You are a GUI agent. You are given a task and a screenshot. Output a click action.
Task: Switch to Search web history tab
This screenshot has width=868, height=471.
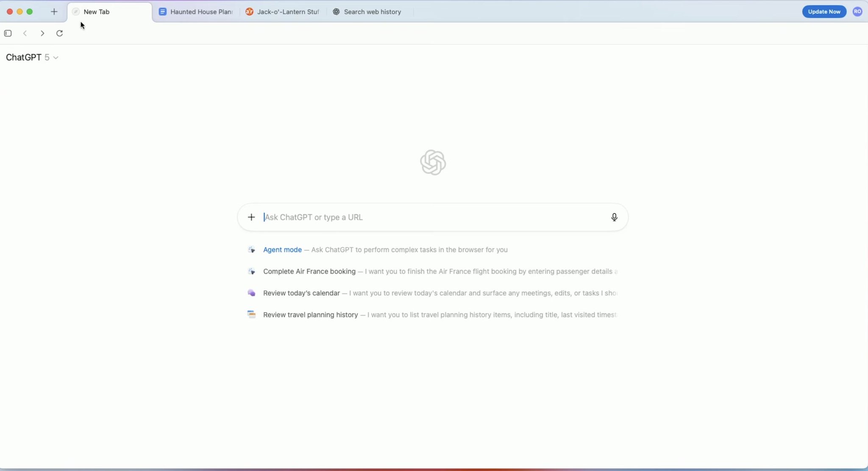(367, 12)
